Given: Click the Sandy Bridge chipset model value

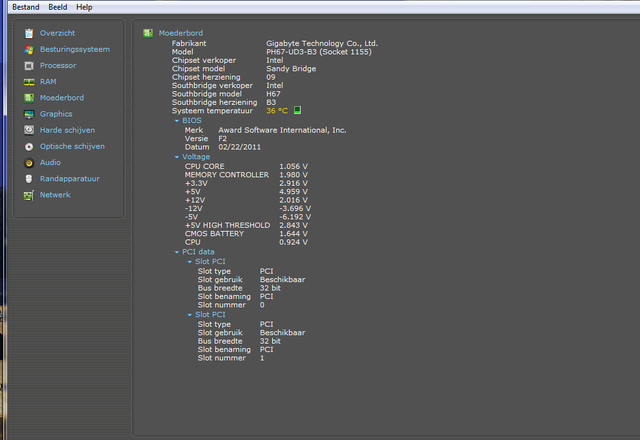Looking at the screenshot, I should pos(291,69).
